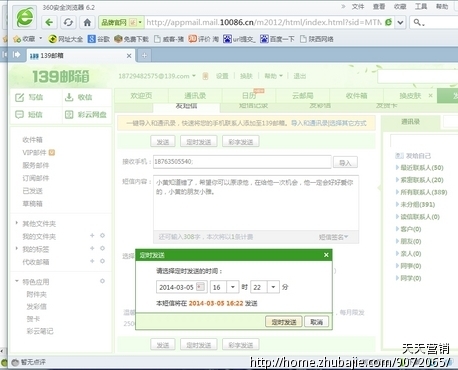Click the browser refresh icon
The height and width of the screenshot is (370, 458).
[68, 22]
